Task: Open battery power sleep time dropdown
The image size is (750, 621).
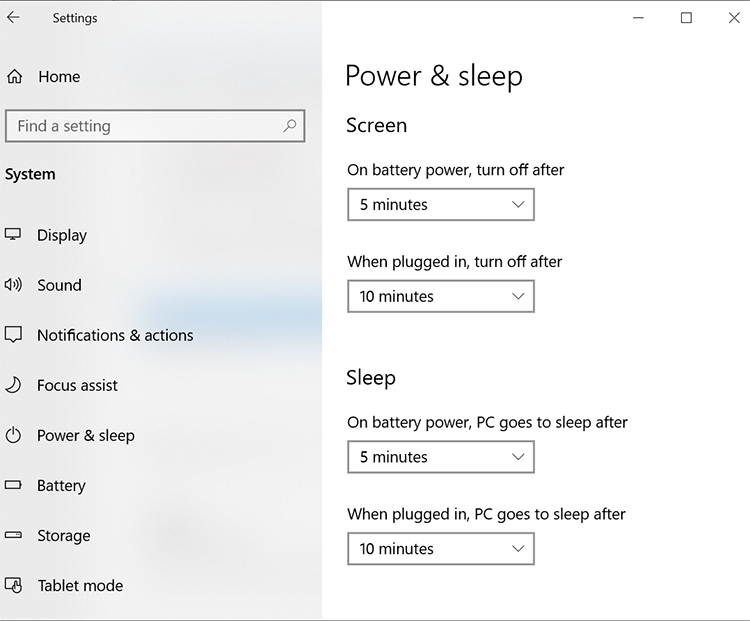Action: click(440, 457)
